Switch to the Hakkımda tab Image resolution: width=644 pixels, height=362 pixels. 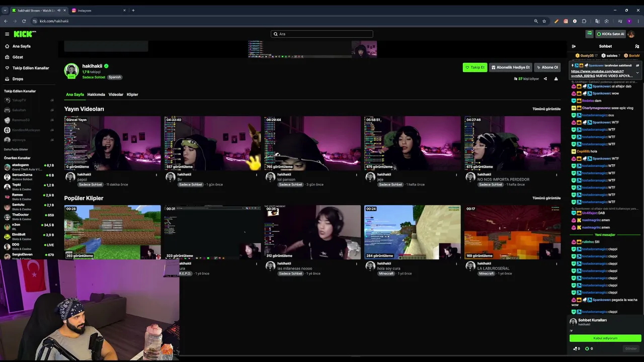(96, 95)
